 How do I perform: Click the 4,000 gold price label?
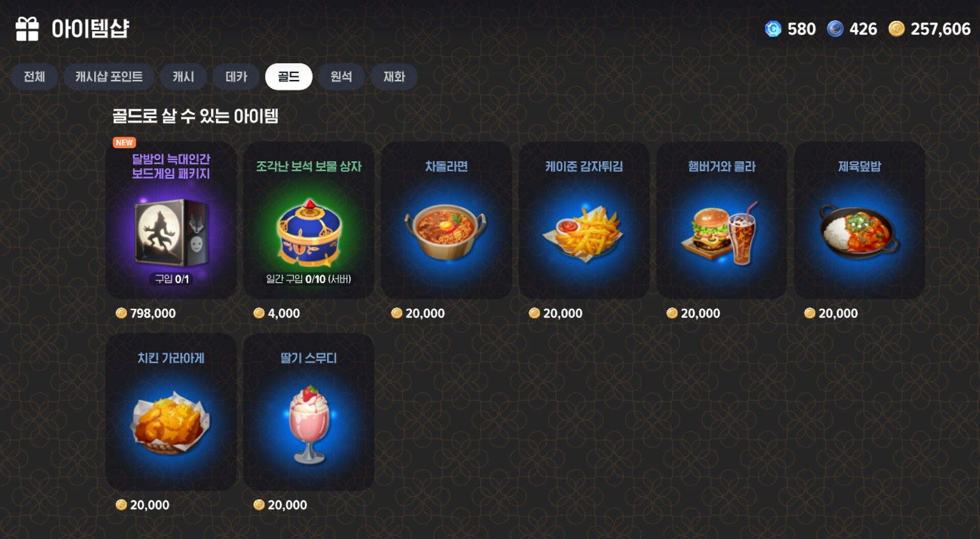click(x=277, y=313)
